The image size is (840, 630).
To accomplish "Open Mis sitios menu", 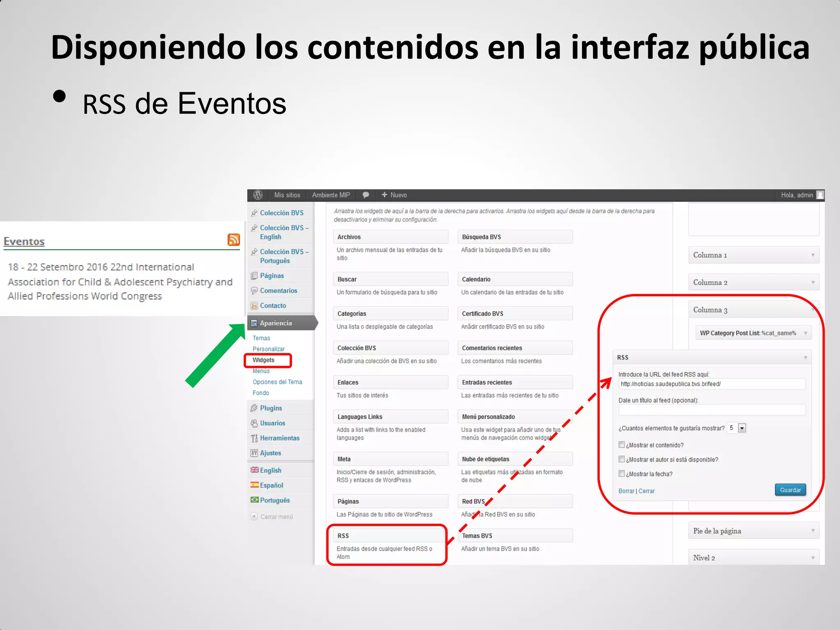I will click(x=287, y=195).
